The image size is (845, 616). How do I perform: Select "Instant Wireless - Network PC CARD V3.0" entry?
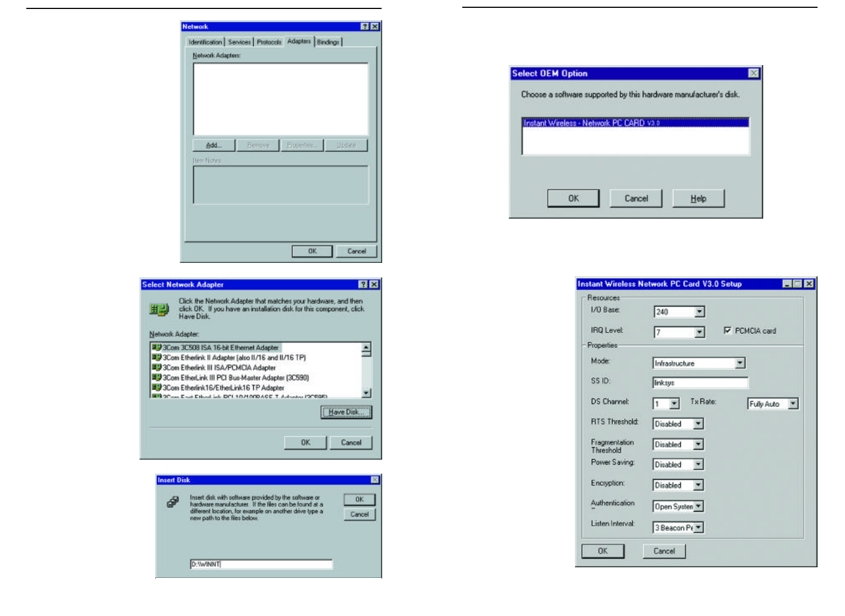[635, 123]
